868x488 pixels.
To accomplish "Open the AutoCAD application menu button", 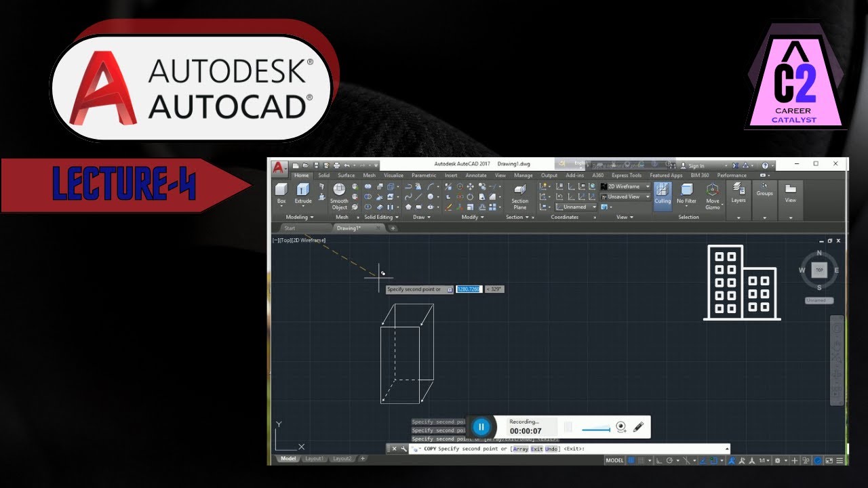I will click(279, 167).
